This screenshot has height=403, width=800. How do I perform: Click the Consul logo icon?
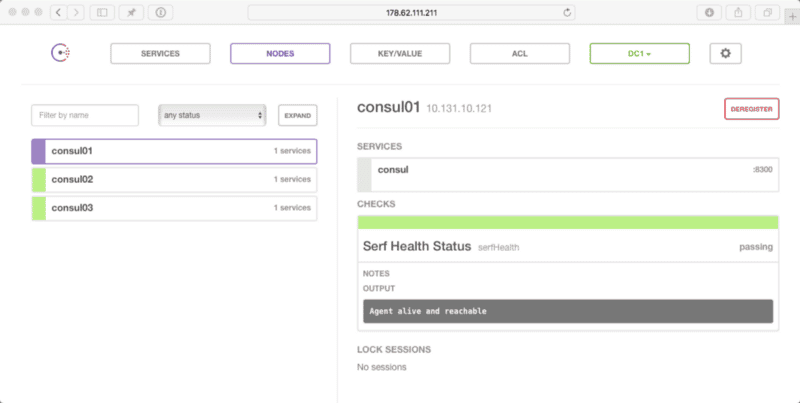(61, 53)
